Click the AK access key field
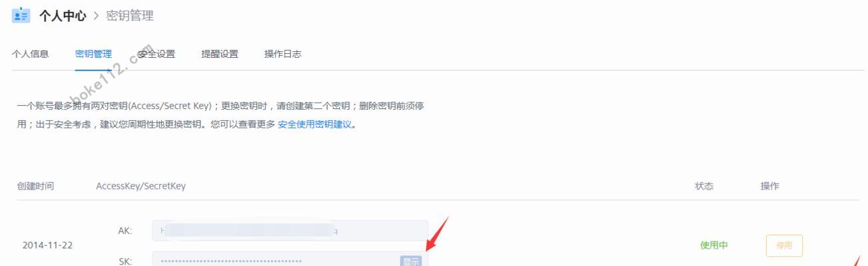 (x=290, y=231)
